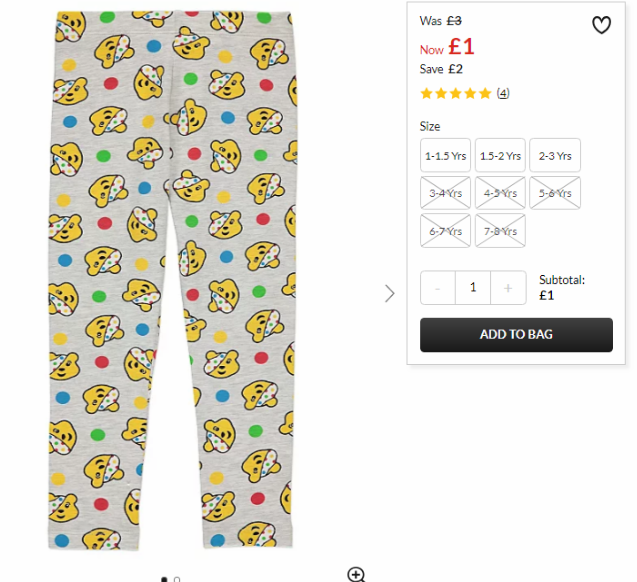Choose the unavailable 6-7 Yrs size

[445, 231]
